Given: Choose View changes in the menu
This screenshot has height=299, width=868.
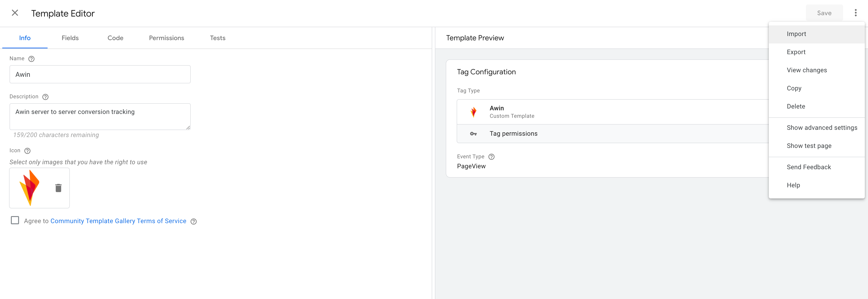Looking at the screenshot, I should tap(816, 70).
